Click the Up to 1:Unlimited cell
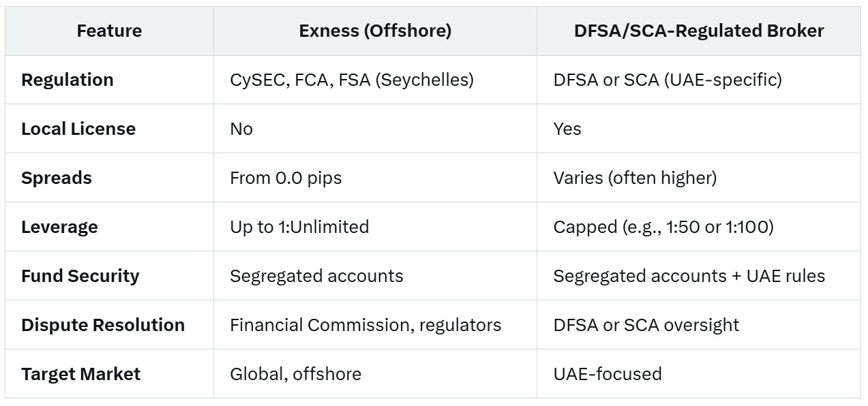 coord(299,227)
